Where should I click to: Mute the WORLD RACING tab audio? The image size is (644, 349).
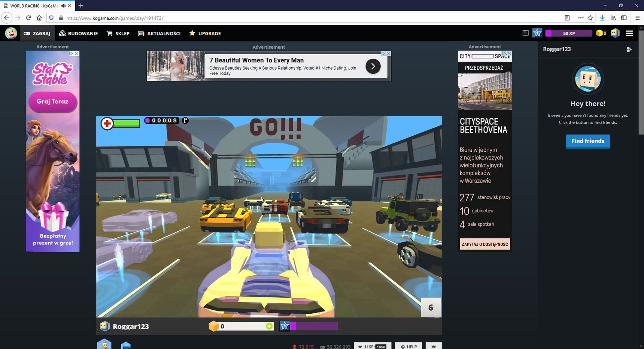pyautogui.click(x=64, y=6)
